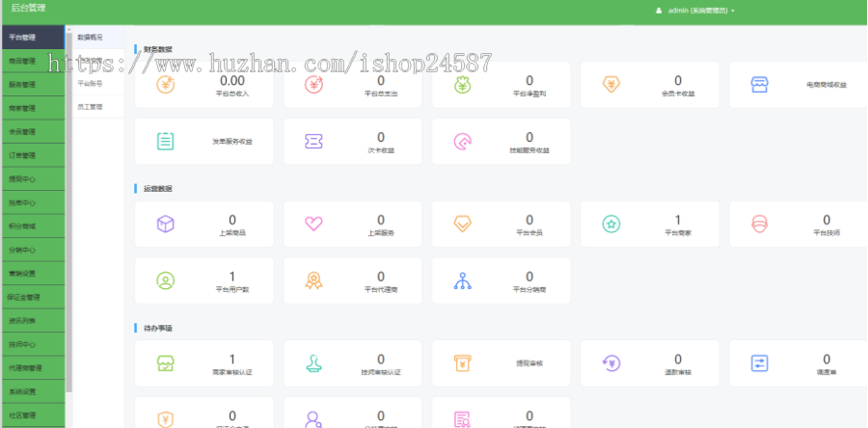Go to 商家管理 in the sidebar
Image resolution: width=868 pixels, height=428 pixels.
coord(33,108)
